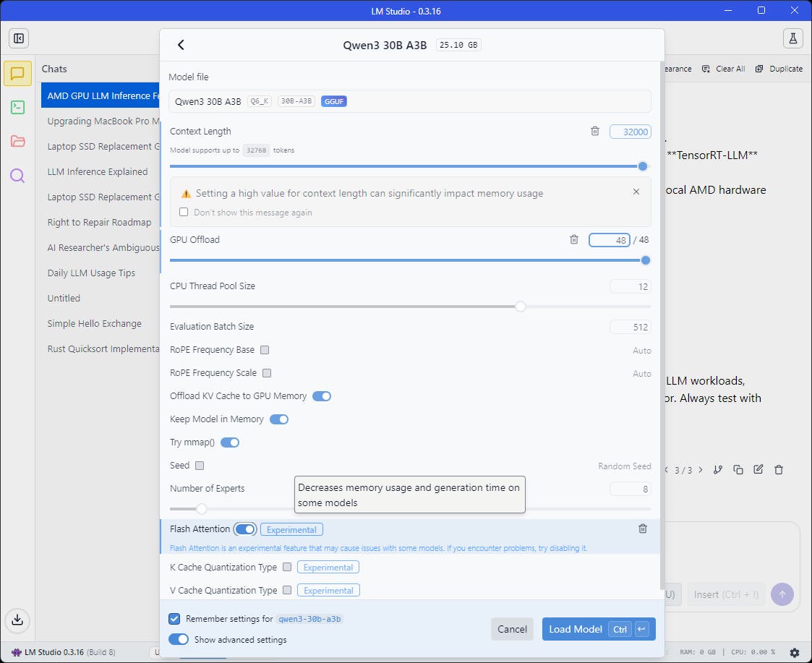Click the Load Model button
812x663 pixels.
[599, 629]
